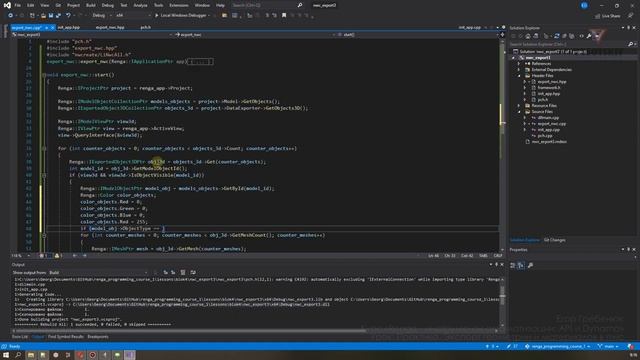Click the Categorized icon in Properties panel
The width and height of the screenshot is (640, 360).
click(513, 265)
